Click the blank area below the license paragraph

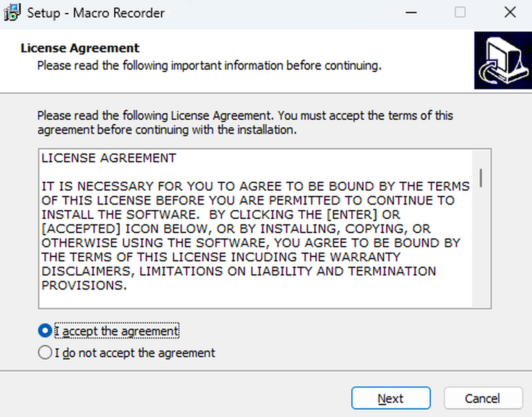click(x=255, y=299)
